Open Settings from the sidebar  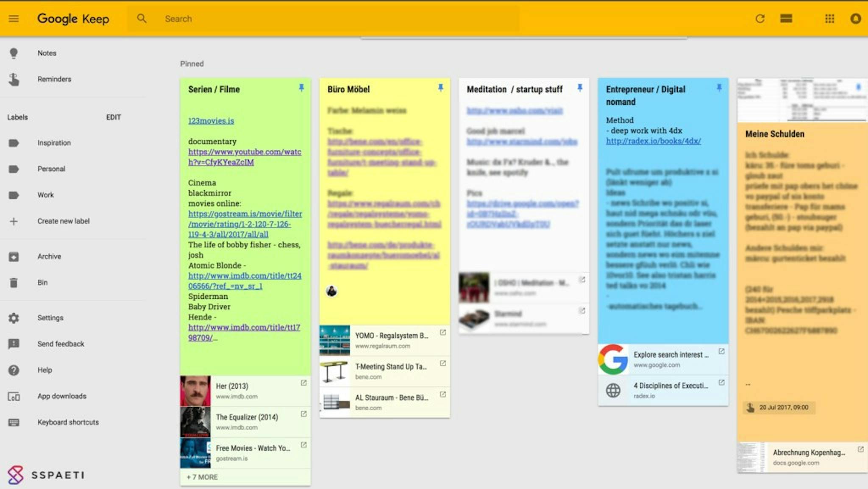tap(50, 318)
